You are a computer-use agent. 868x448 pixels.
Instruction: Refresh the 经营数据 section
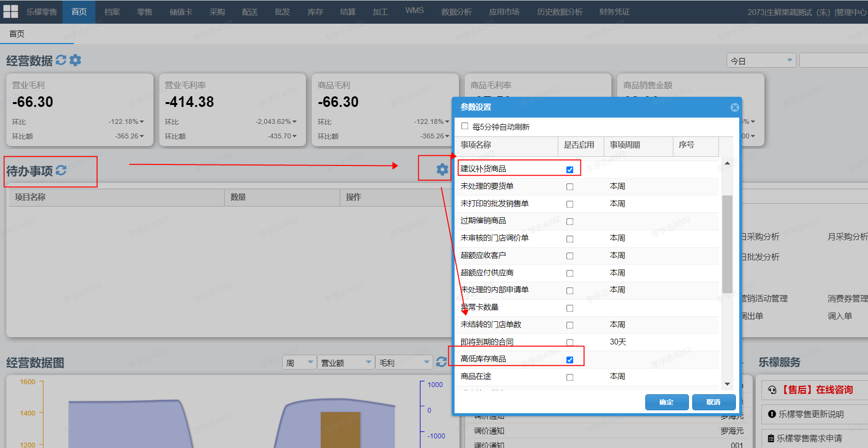pyautogui.click(x=61, y=60)
